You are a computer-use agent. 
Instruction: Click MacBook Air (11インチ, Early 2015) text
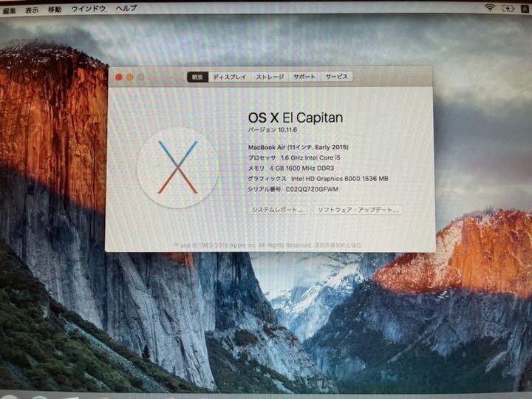[299, 147]
